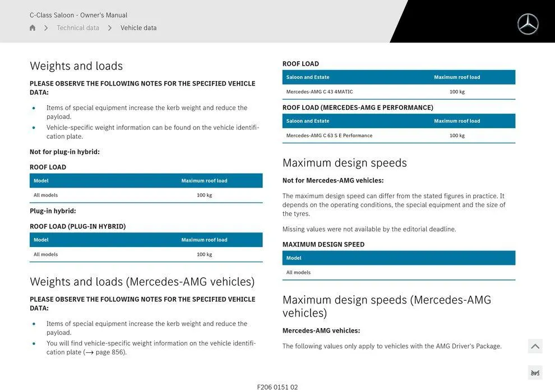Click the page number indicator button

[x=535, y=373]
